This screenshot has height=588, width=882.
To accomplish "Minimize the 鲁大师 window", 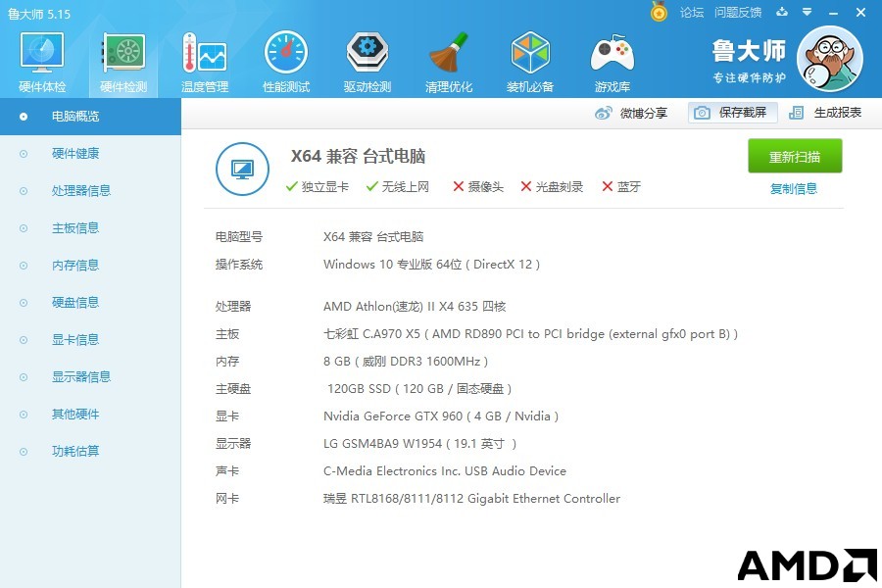I will tap(834, 13).
